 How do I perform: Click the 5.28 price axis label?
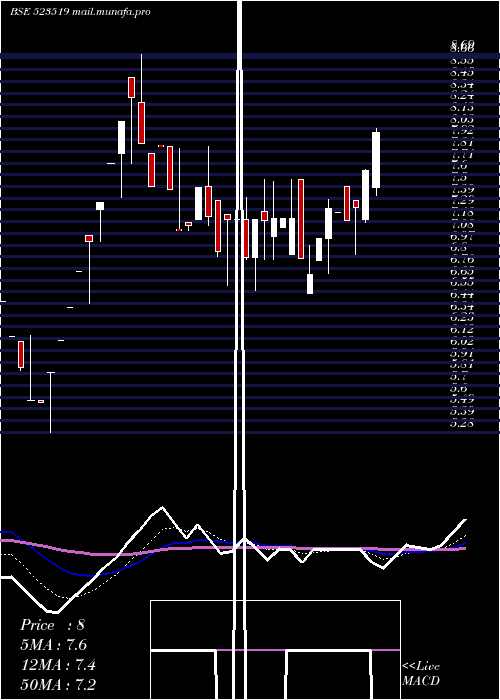coord(462,424)
